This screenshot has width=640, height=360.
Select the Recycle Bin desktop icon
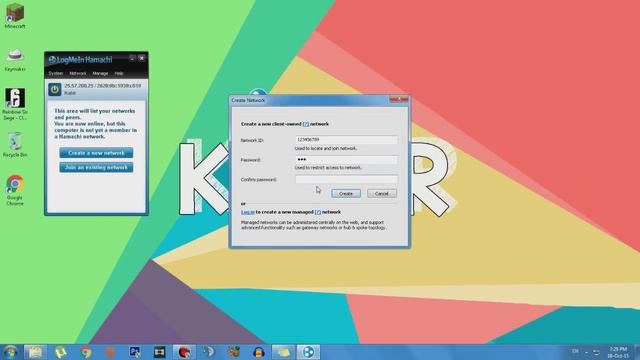(x=15, y=144)
